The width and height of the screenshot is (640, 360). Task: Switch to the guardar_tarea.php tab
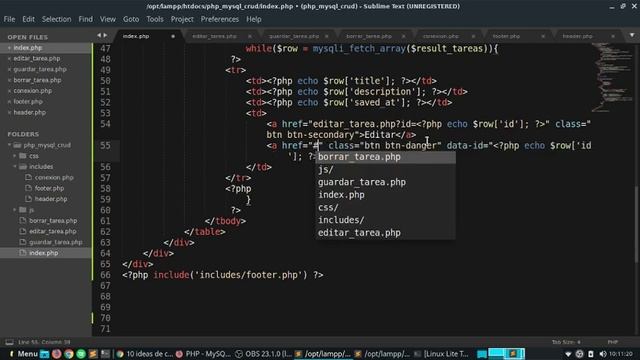point(294,36)
